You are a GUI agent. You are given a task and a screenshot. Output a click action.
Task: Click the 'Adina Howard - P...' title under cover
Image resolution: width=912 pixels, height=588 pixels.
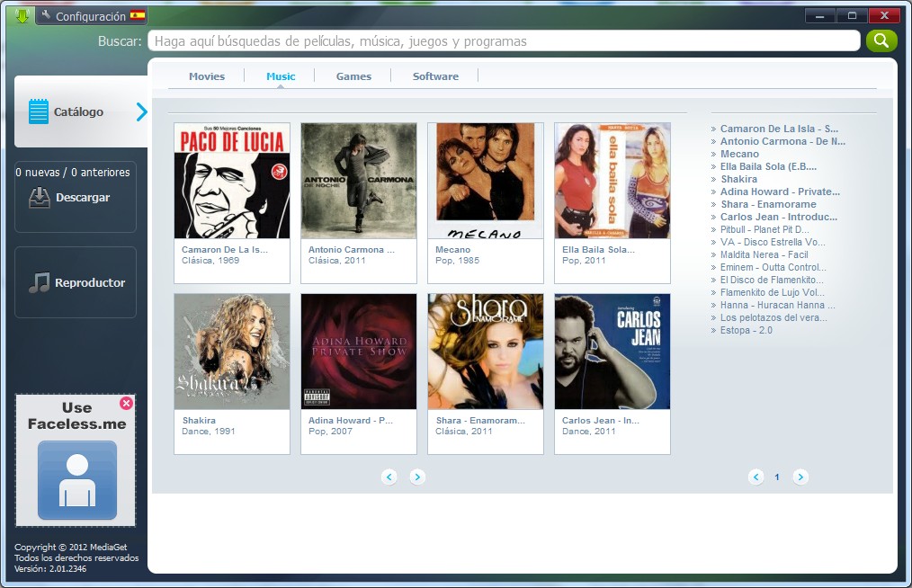click(x=351, y=421)
